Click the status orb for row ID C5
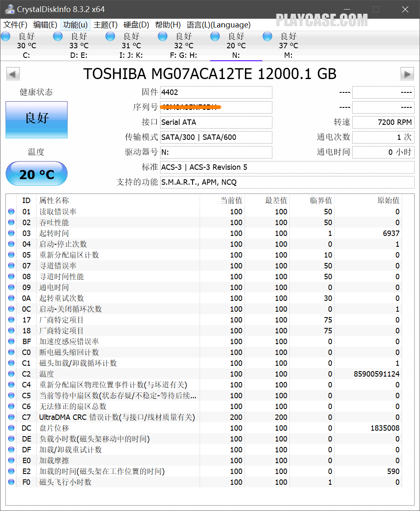 click(x=11, y=396)
